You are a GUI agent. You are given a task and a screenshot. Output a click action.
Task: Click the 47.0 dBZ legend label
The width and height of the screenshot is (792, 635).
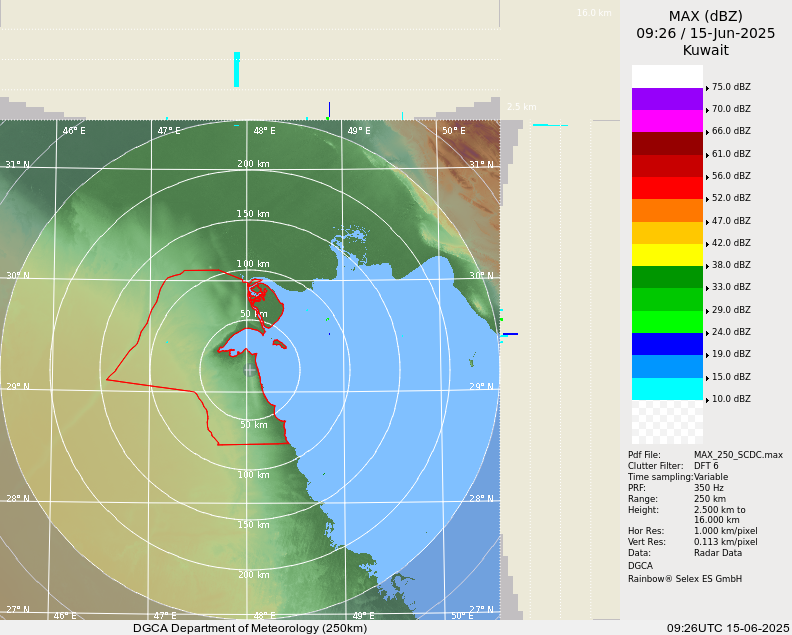click(731, 221)
